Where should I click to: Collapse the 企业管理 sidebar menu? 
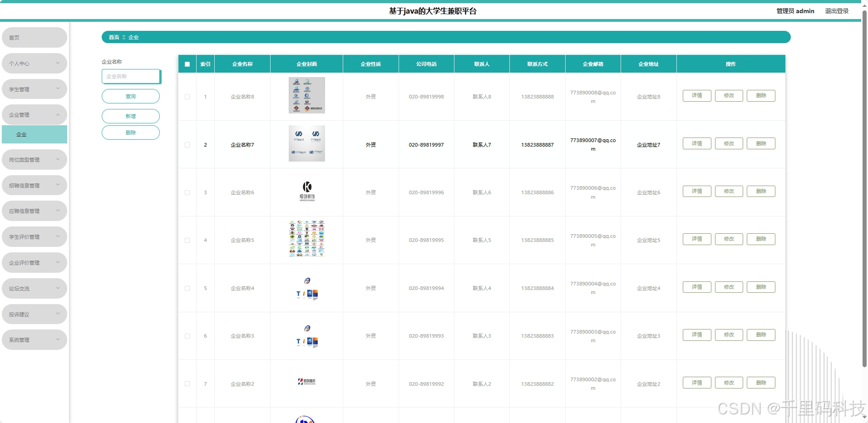pos(35,115)
